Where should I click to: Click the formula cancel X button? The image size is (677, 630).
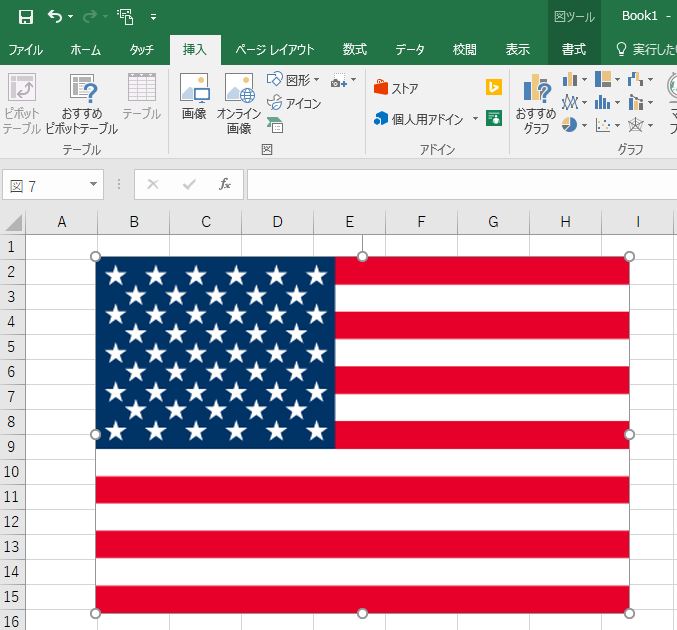153,185
